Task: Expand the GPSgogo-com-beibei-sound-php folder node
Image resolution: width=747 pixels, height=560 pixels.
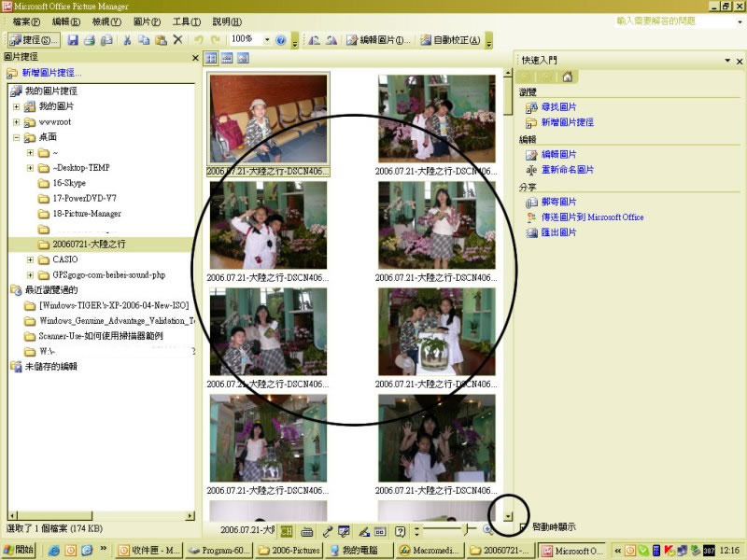Action: click(30, 274)
